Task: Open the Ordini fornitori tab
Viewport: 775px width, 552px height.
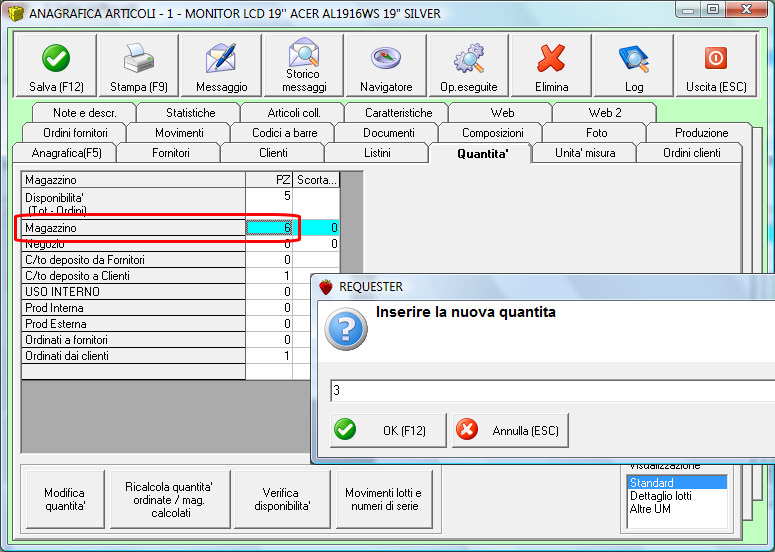Action: pos(75,133)
